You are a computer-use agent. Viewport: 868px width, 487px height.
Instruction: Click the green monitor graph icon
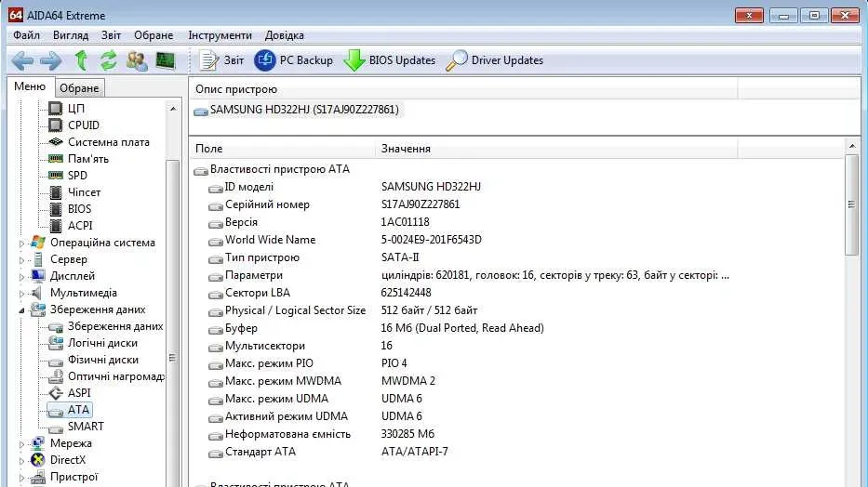(x=166, y=60)
